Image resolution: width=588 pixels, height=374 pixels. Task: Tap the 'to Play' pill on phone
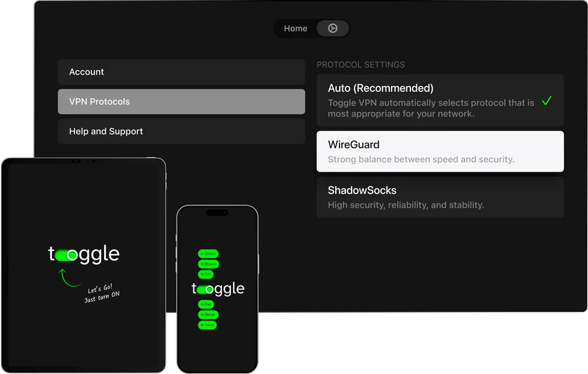tap(206, 304)
